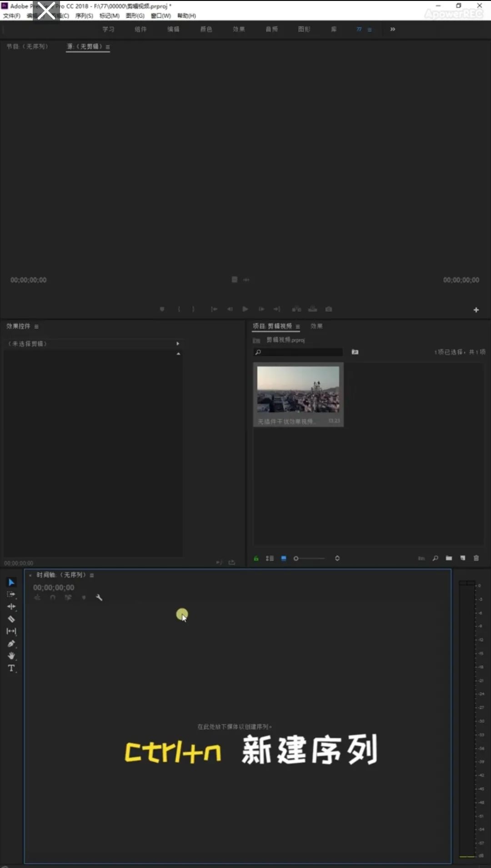Viewport: 491px width, 868px height.
Task: Click Automate to Sequence icon
Action: point(421,558)
